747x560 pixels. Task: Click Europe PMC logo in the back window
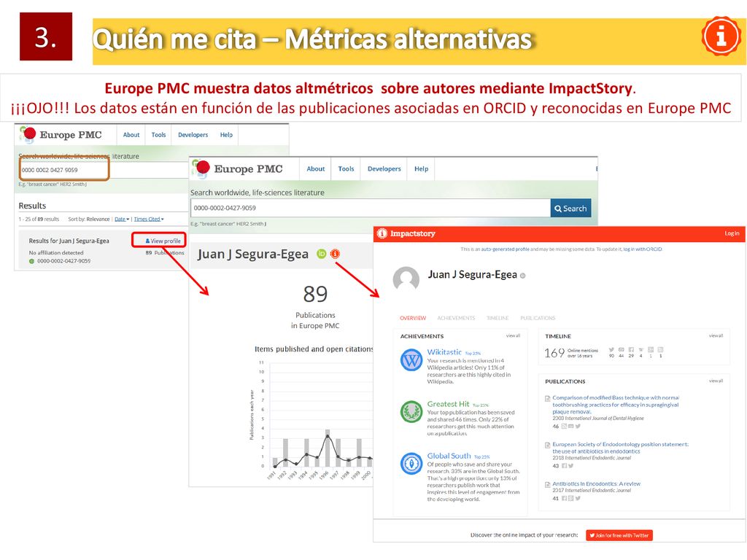click(61, 135)
